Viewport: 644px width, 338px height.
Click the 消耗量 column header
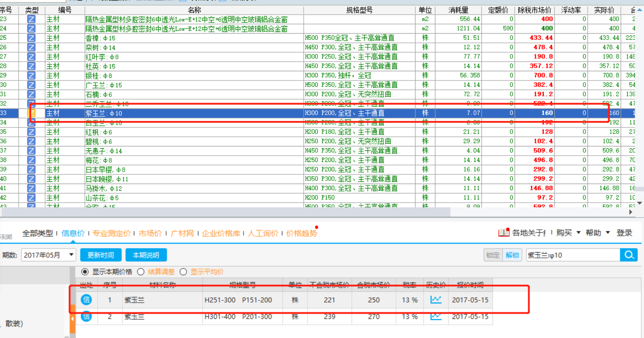tap(459, 10)
